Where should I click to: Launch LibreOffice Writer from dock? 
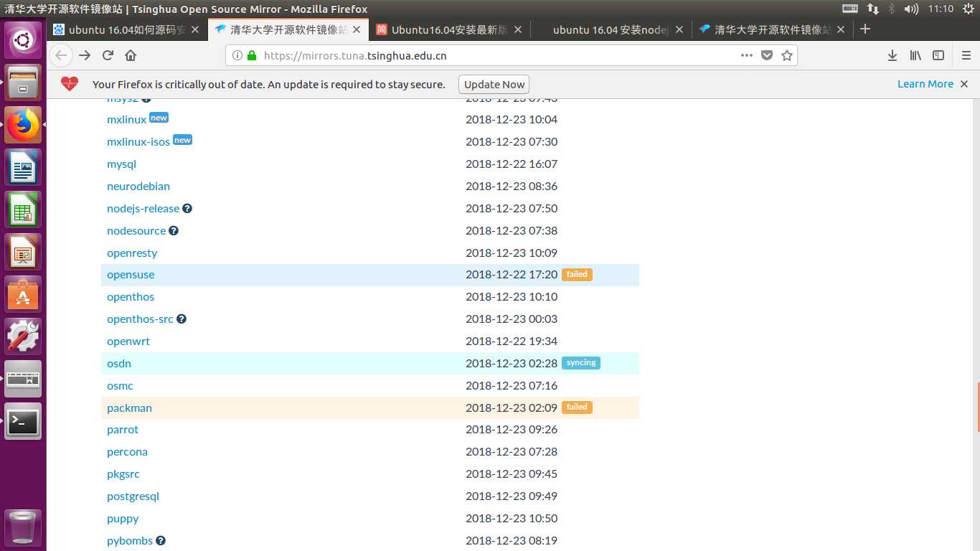(x=24, y=166)
